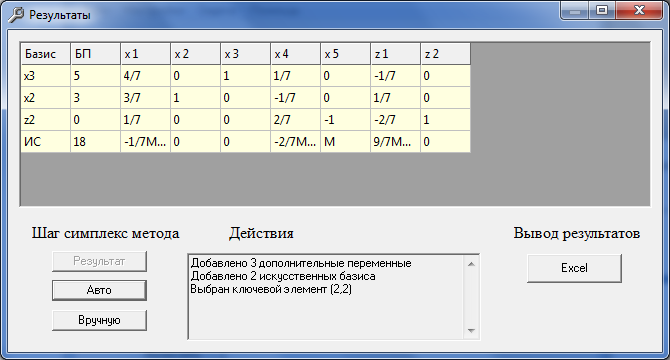Run the Авто simplex step
Viewport: 670px width, 360px height.
[x=99, y=290]
